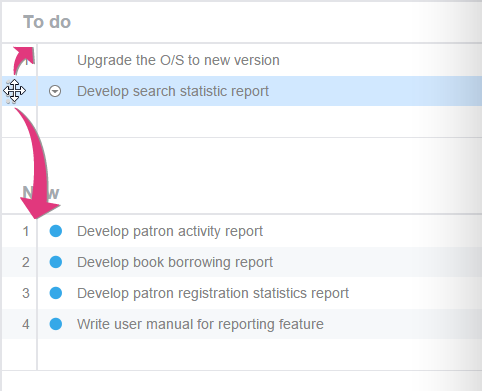
Task: Click row number 4 in the New list
Action: (26, 324)
